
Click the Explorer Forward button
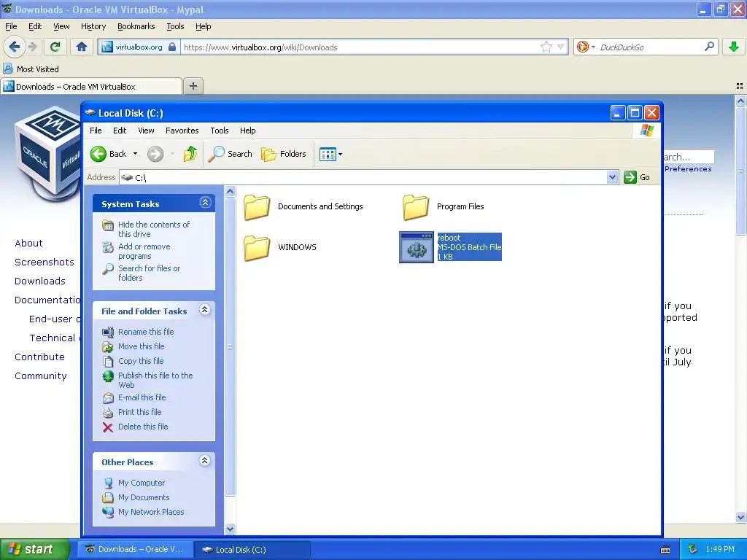click(155, 154)
